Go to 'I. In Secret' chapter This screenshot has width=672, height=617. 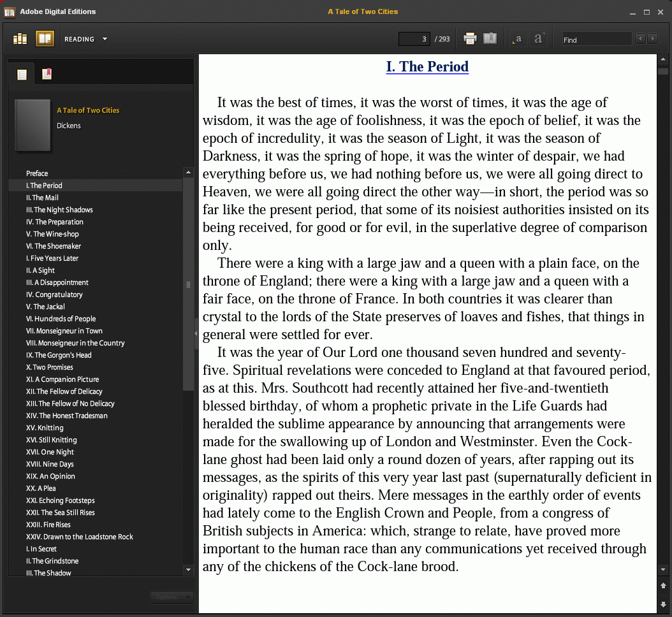tap(41, 549)
